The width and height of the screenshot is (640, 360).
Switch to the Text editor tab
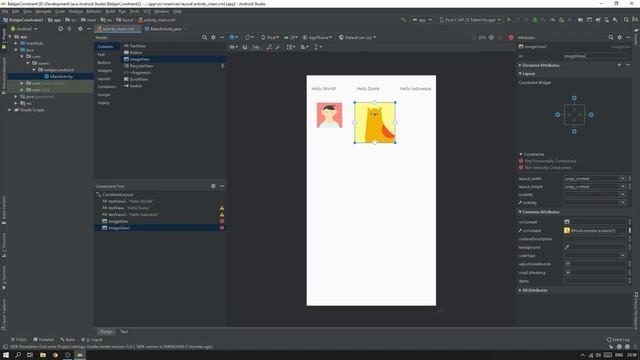tap(124, 332)
